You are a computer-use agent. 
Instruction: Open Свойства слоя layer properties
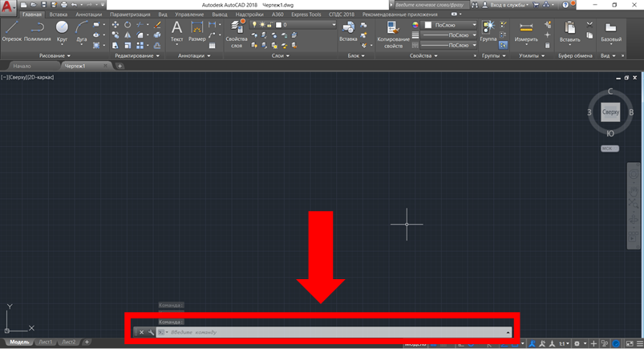click(x=236, y=32)
